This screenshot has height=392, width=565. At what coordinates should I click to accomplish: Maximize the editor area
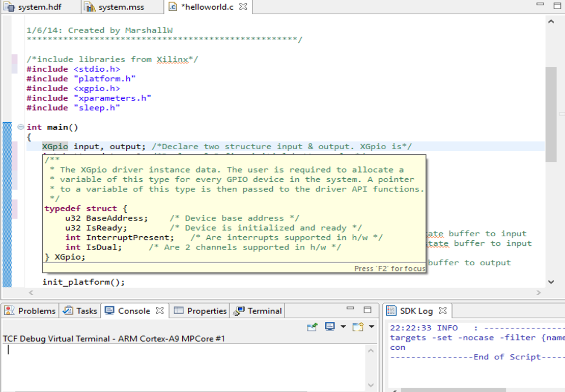pyautogui.click(x=557, y=6)
